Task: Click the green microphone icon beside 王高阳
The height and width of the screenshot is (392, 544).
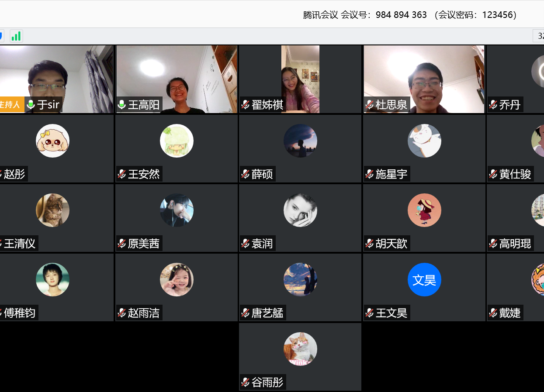Action: (x=122, y=105)
